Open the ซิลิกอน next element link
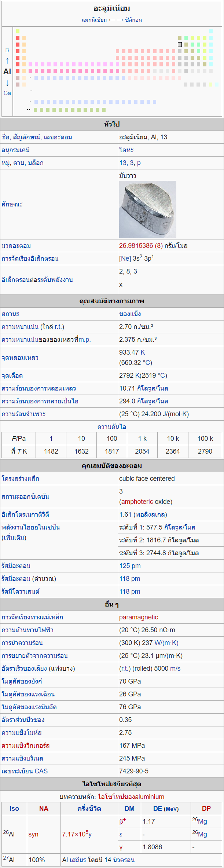Image resolution: width=224 pixels, height=868 pixels. pyautogui.click(x=133, y=20)
